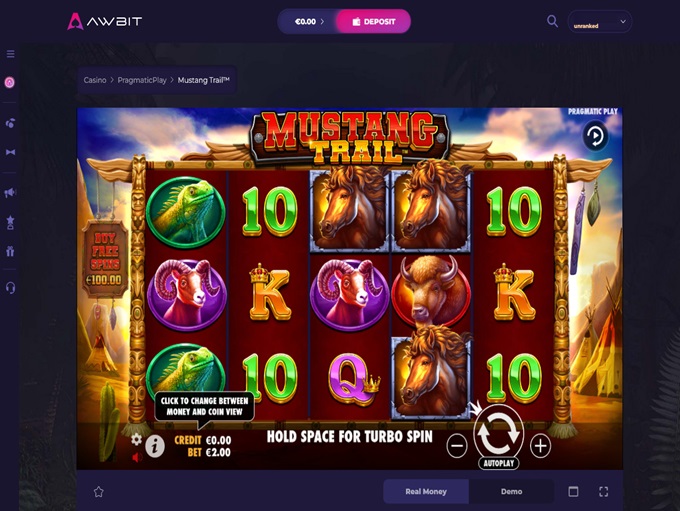Expand the €0.00 balance chevron
This screenshot has height=511, width=680.
[x=322, y=22]
